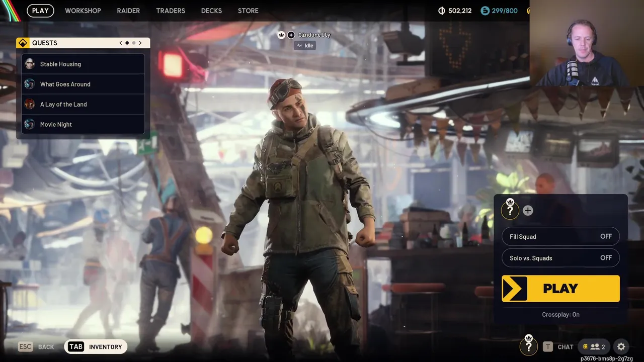
Task: Open the What Goes Around quest
Action: click(x=83, y=84)
